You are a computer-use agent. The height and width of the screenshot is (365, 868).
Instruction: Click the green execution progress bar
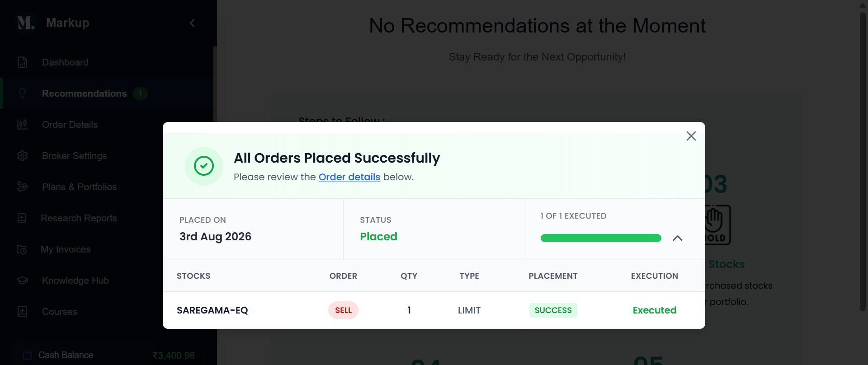[601, 238]
